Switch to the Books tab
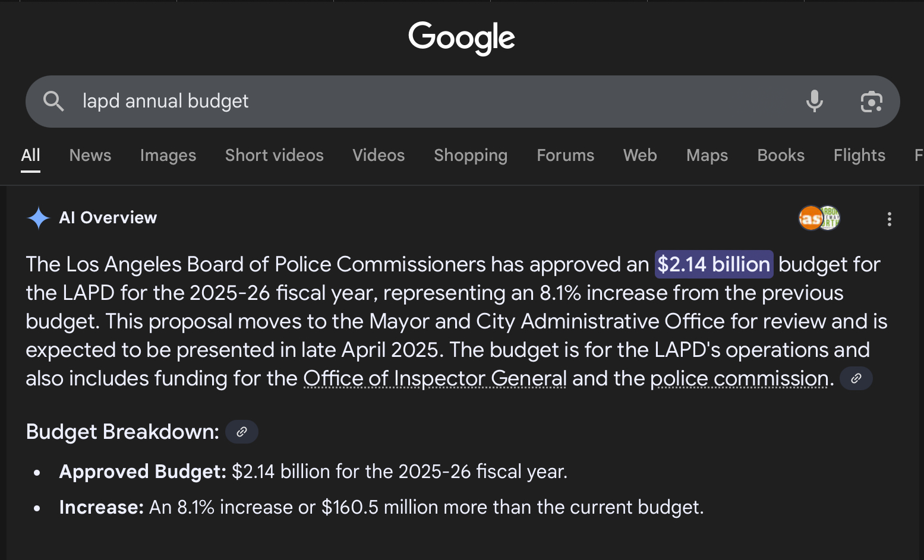 781,156
